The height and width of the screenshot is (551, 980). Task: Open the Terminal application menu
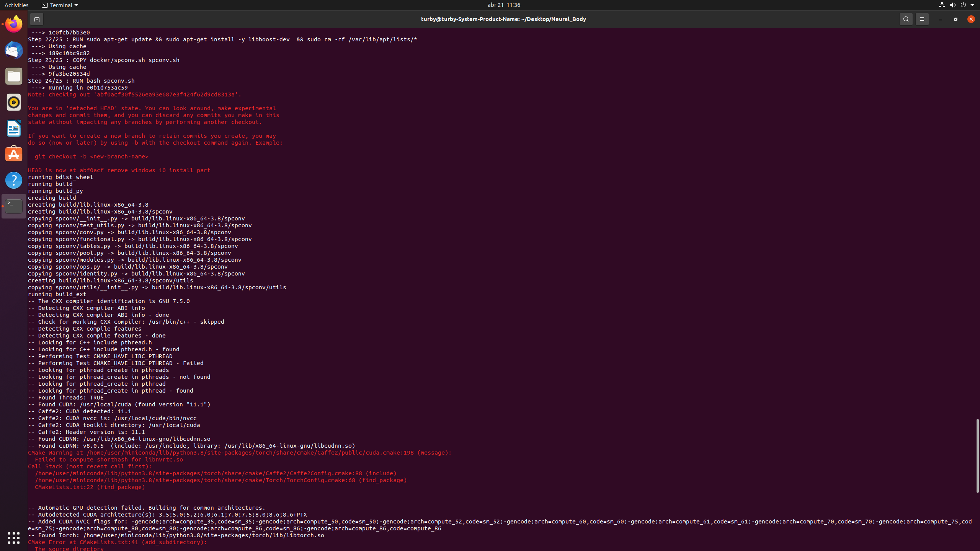[59, 5]
